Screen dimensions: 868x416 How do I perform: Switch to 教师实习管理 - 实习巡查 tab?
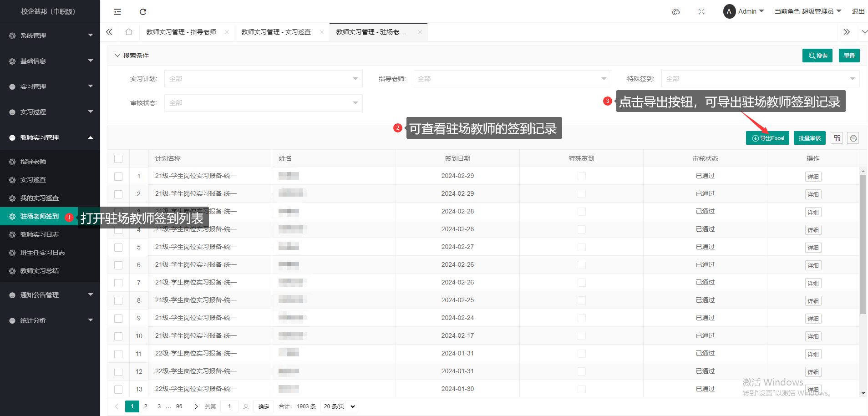(276, 32)
